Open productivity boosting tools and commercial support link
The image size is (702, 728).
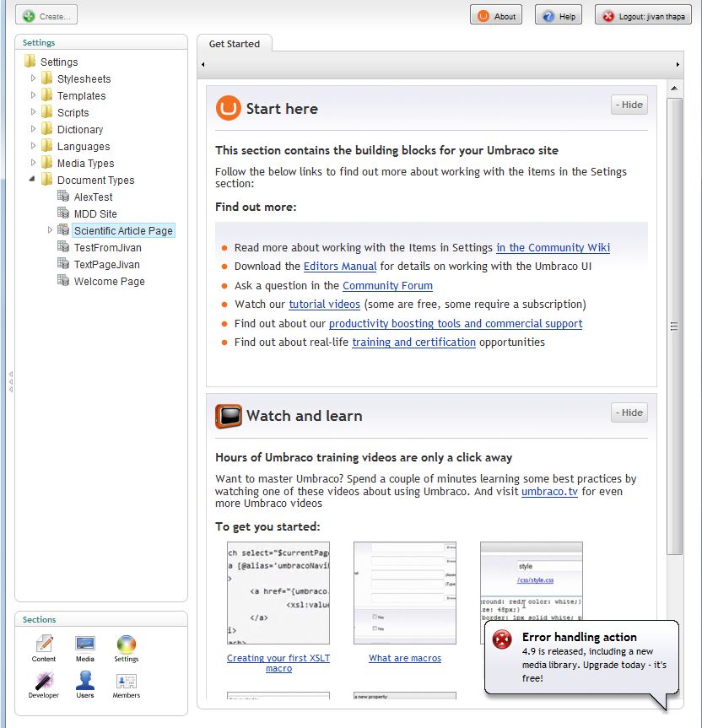pos(456,324)
